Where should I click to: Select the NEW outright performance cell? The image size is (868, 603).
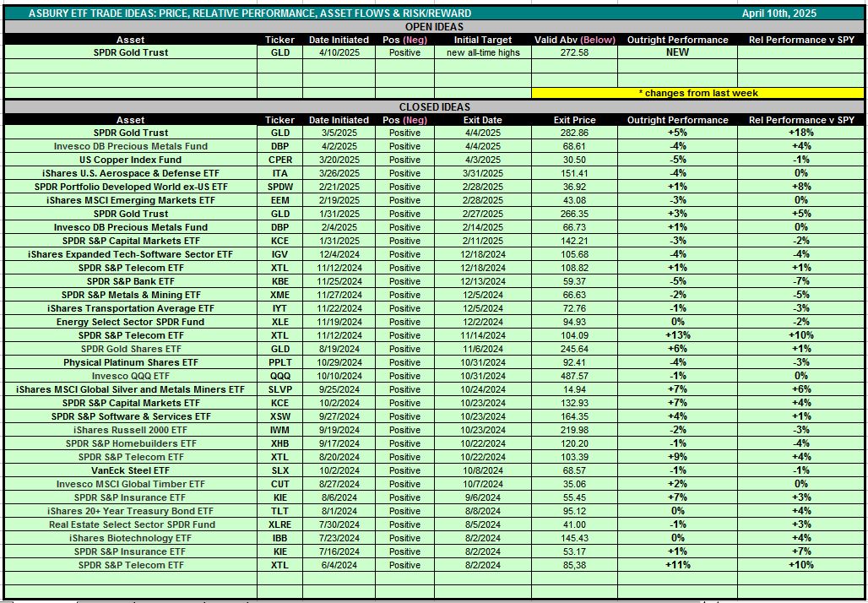[677, 52]
